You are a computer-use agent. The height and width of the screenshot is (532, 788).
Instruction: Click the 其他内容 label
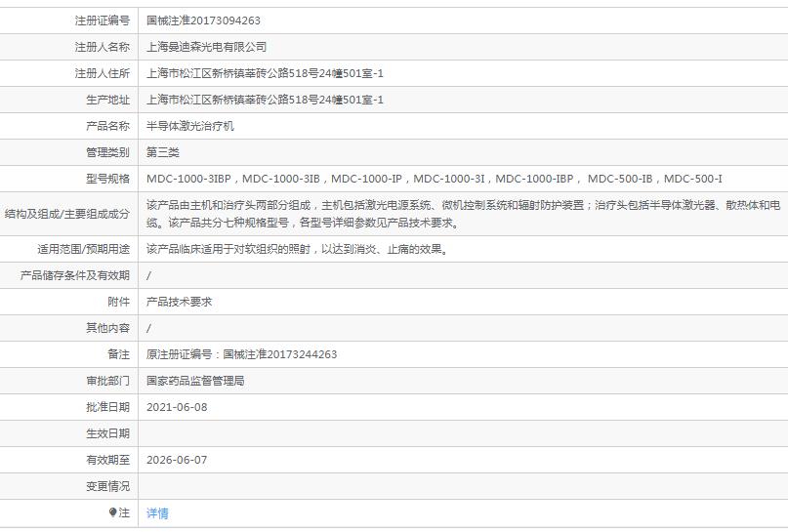pos(107,328)
